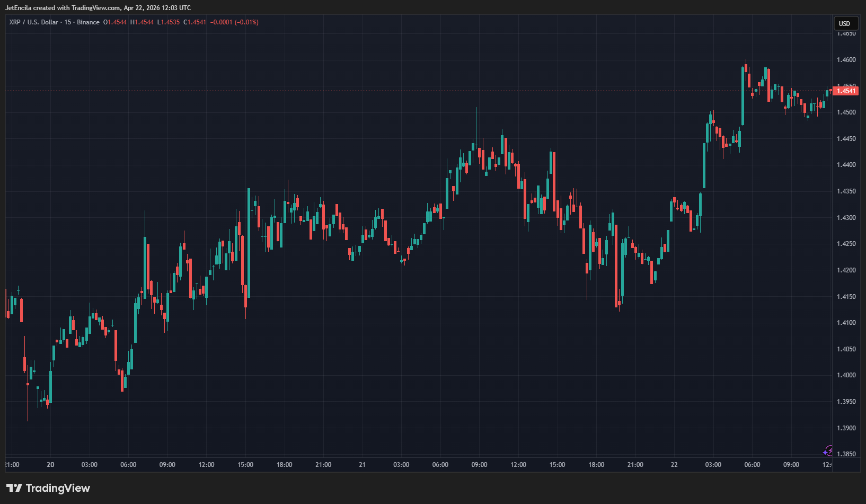Click date label 22 on time axis
Viewport: 866px width, 504px height.
(x=674, y=465)
